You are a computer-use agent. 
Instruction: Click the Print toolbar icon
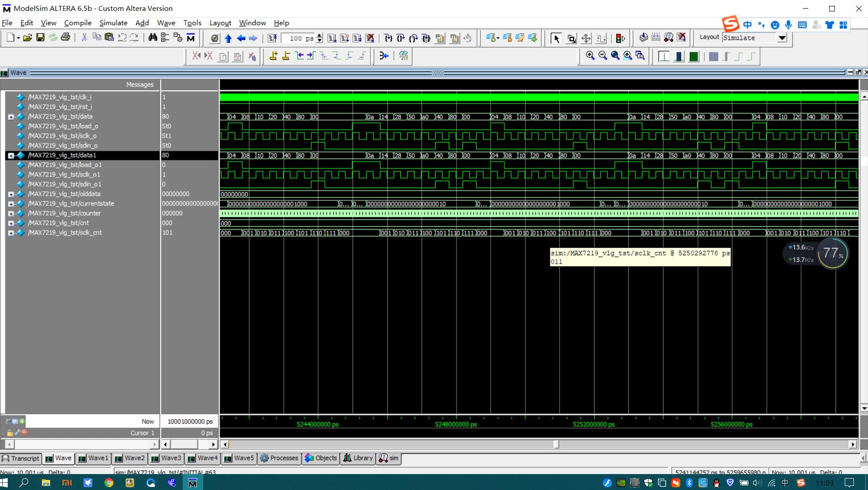(x=65, y=38)
